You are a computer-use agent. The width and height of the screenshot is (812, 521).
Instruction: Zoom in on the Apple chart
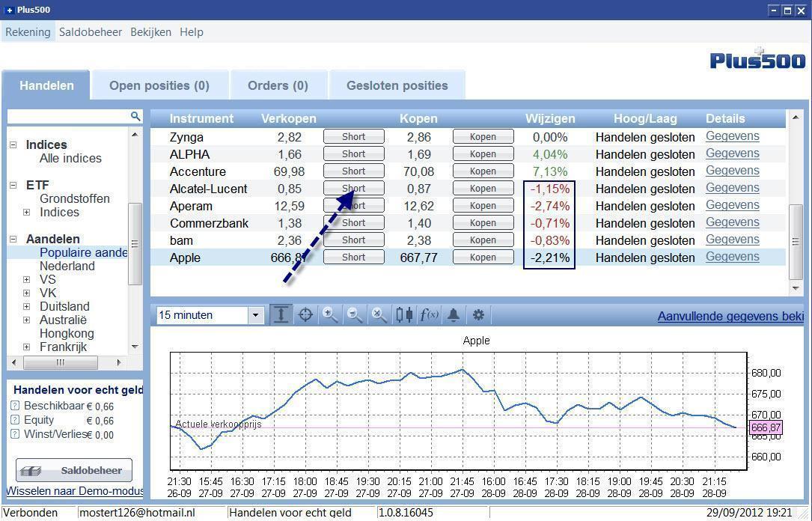tap(330, 315)
